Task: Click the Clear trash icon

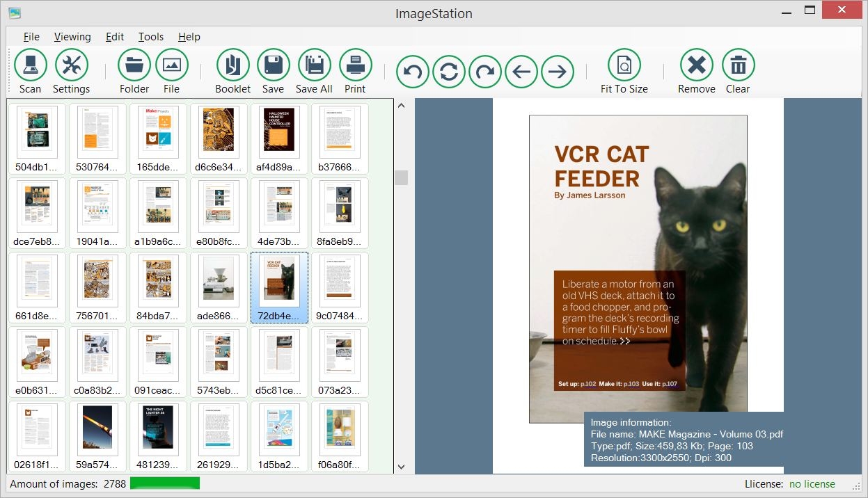Action: (x=739, y=65)
